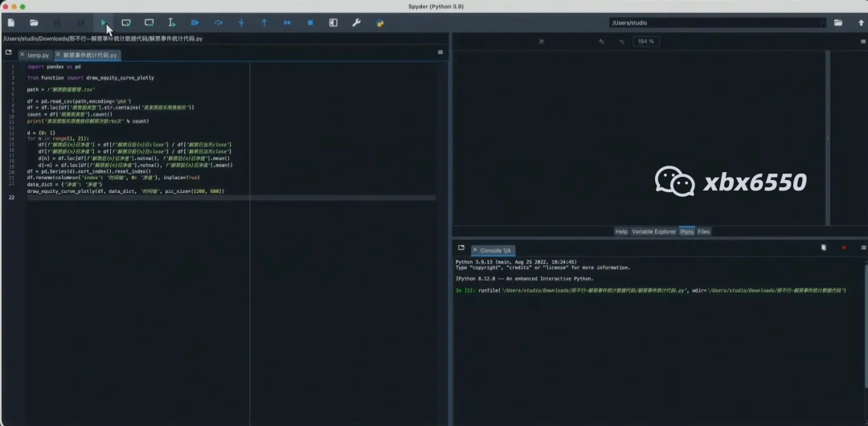Viewport: 868px width, 426px height.
Task: Switch to the Help pane tab
Action: coord(621,231)
